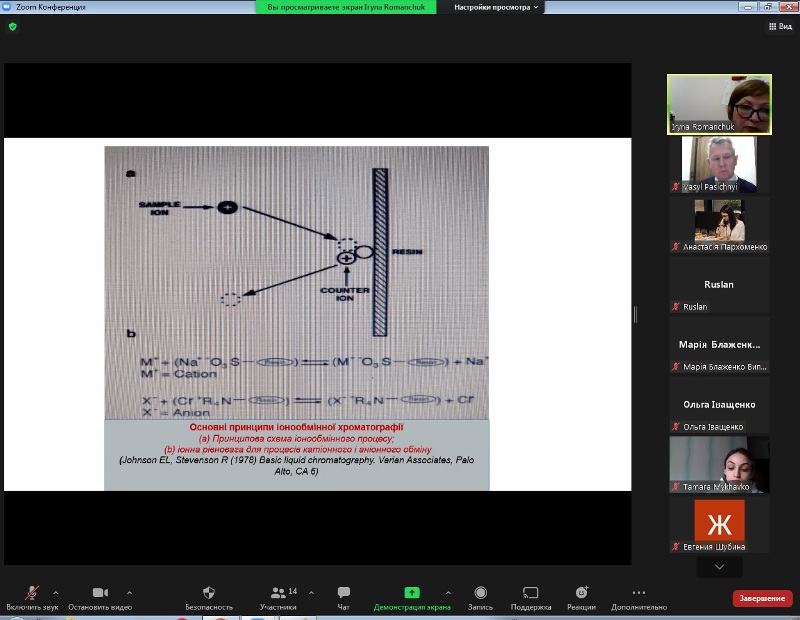Select the Евгения Шубина participant tile
Image resolution: width=800 pixels, height=620 pixels.
click(719, 525)
